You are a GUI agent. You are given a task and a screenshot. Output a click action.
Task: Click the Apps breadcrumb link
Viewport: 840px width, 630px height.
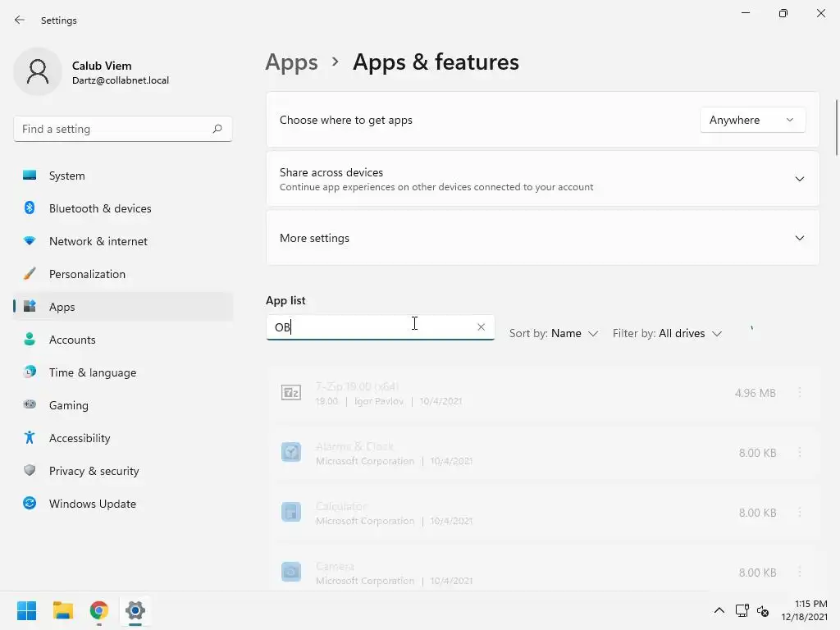point(291,62)
